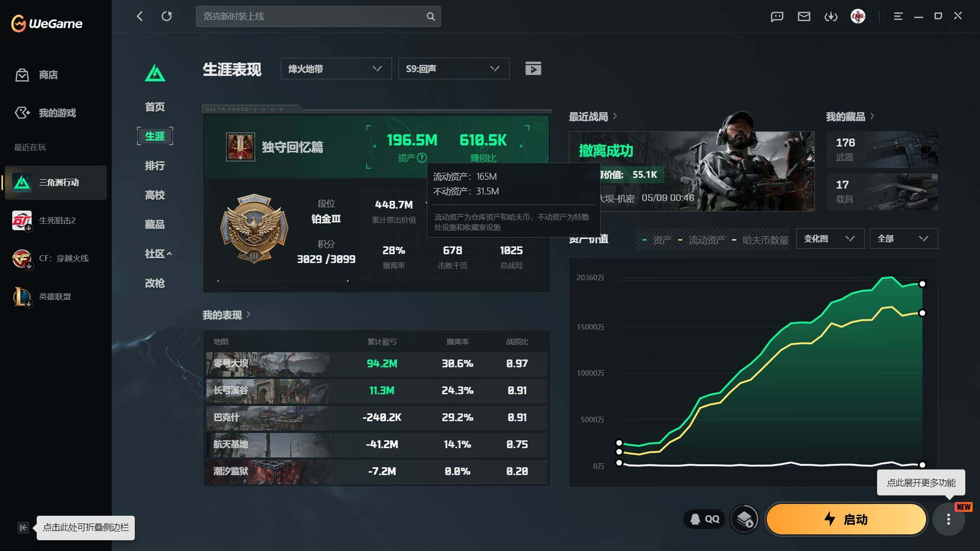This screenshot has width=980, height=551.
Task: Select the 零号大坝 map row
Action: point(376,364)
